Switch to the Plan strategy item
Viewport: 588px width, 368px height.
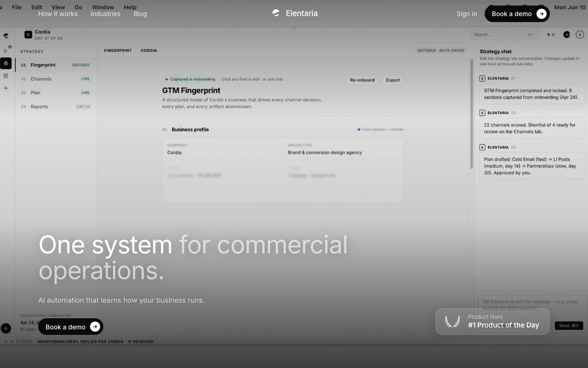coord(56,92)
